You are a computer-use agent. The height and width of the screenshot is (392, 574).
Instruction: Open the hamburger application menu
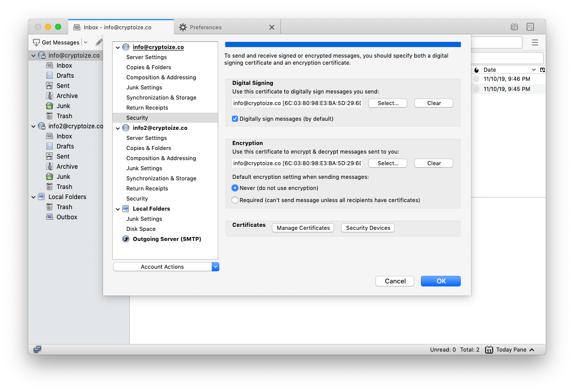click(x=535, y=42)
